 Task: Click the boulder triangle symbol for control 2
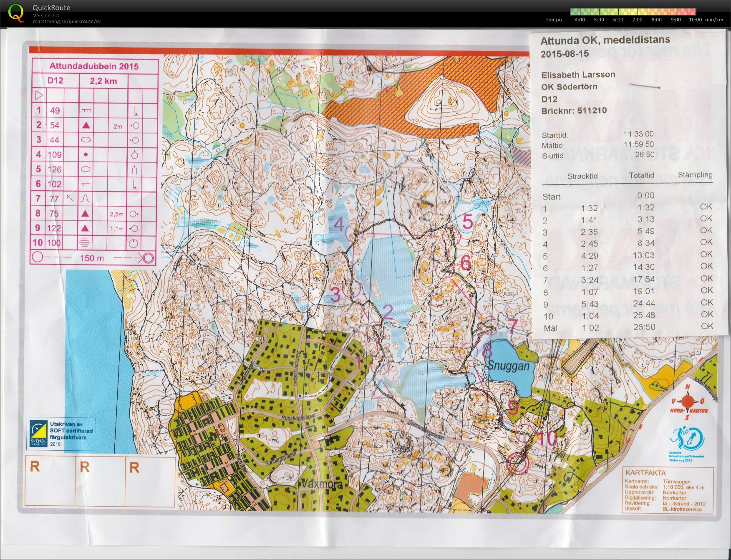tap(86, 125)
